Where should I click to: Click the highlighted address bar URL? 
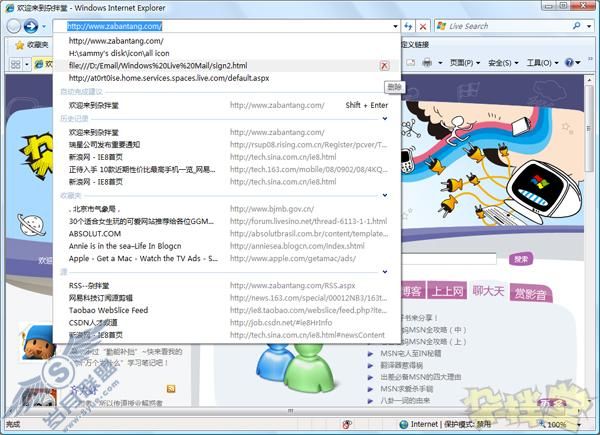tap(114, 26)
